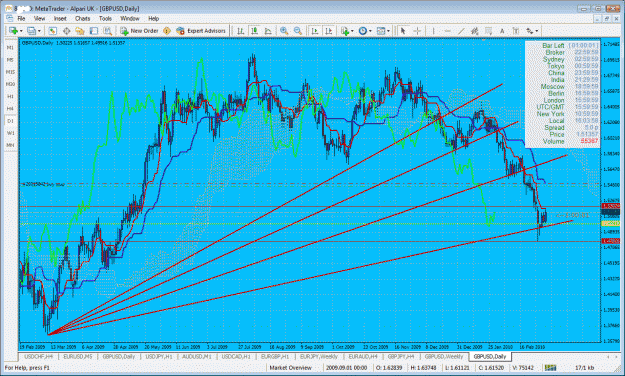The height and width of the screenshot is (376, 625).
Task: Click the 17/1 kb traffic indicator
Action: pos(584,368)
